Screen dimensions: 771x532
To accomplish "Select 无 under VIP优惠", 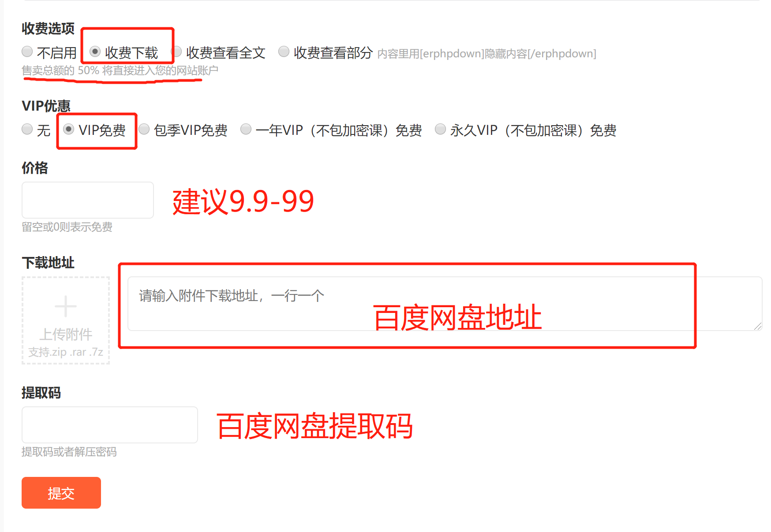I will point(27,129).
